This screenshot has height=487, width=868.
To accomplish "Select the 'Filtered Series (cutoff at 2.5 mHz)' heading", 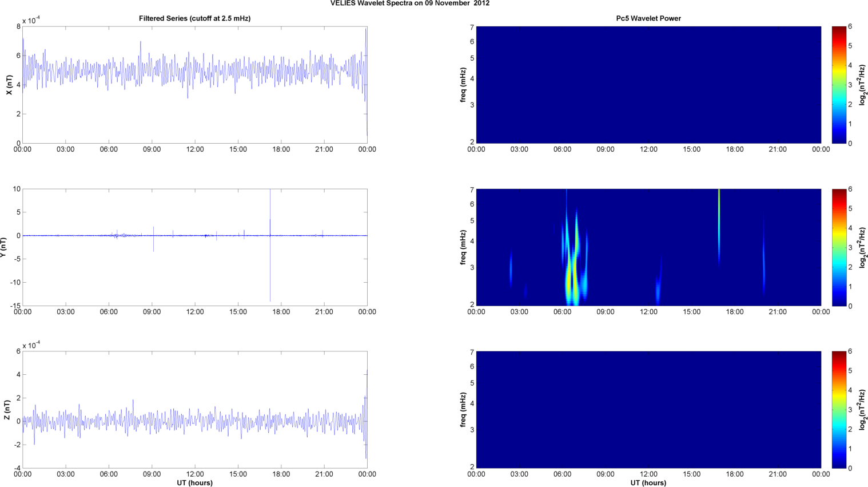I will (x=194, y=18).
